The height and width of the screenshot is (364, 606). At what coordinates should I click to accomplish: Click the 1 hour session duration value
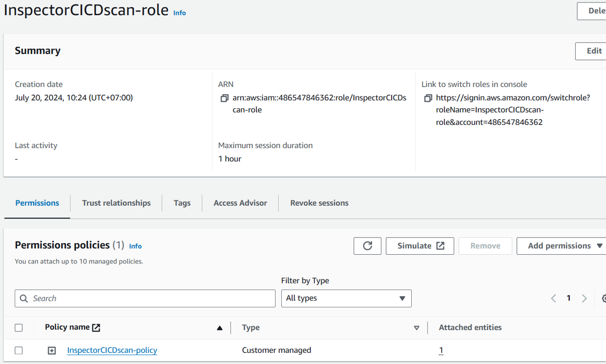point(230,159)
